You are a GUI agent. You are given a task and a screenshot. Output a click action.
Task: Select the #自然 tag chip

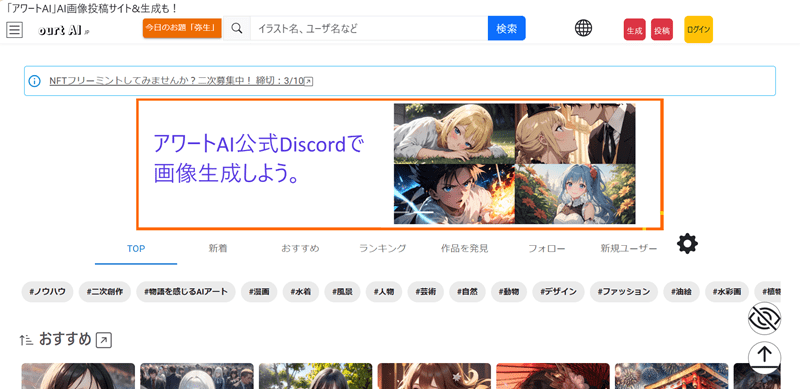pyautogui.click(x=467, y=292)
